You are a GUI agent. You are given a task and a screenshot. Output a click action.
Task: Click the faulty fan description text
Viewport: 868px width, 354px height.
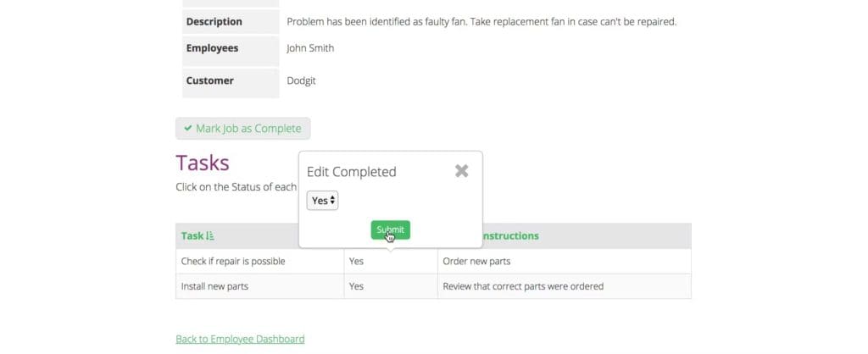pyautogui.click(x=481, y=21)
